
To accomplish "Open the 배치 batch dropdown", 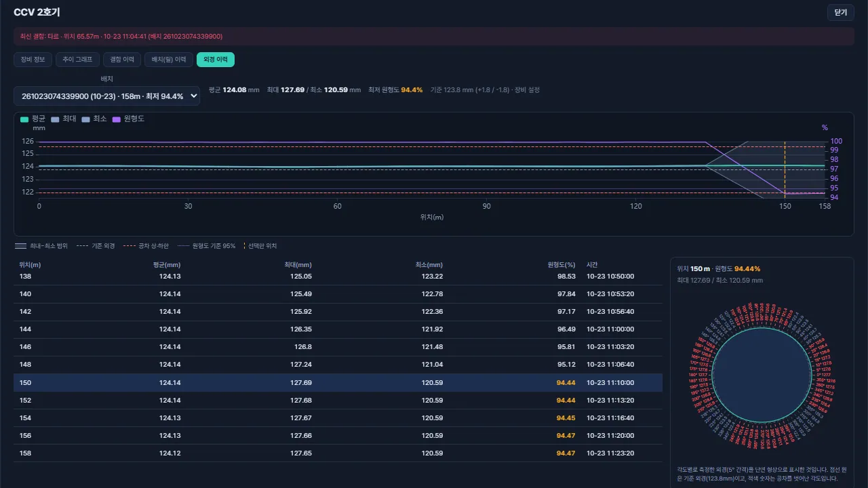I will [x=106, y=96].
